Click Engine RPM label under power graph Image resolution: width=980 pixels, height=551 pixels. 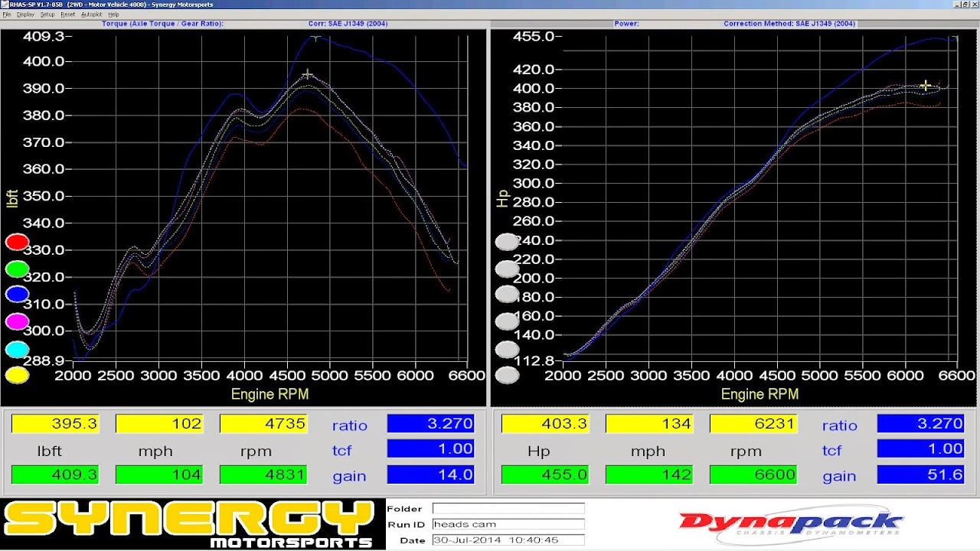[x=759, y=393]
